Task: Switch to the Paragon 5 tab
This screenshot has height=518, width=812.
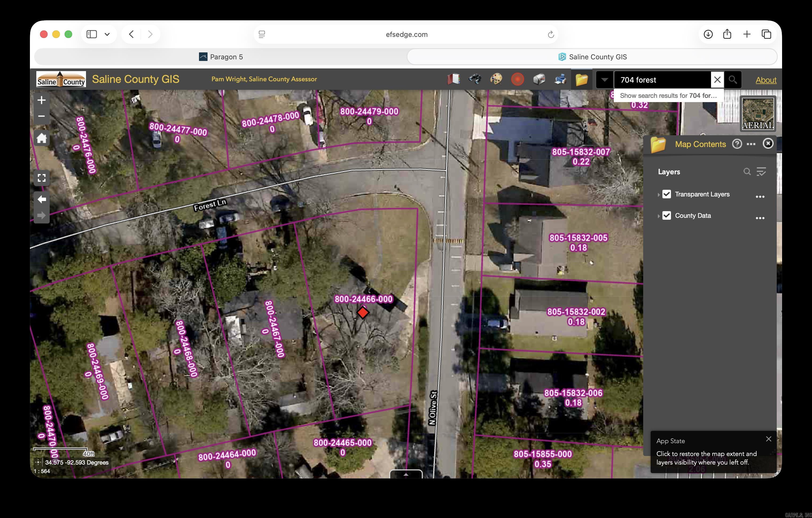Action: (221, 57)
